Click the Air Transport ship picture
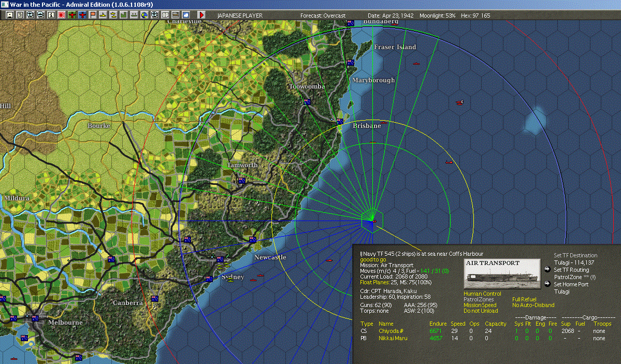This screenshot has height=364, width=621. click(502, 274)
